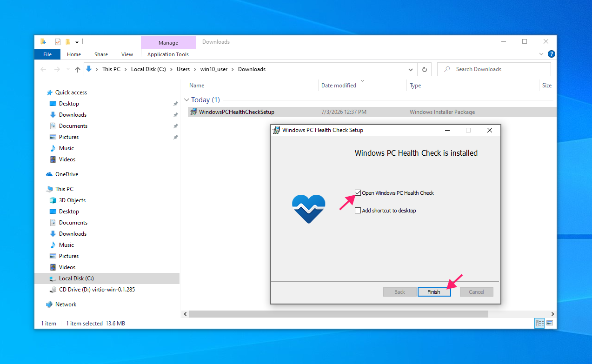This screenshot has width=592, height=364.
Task: Open Pictures under Quick access
Action: pos(69,137)
